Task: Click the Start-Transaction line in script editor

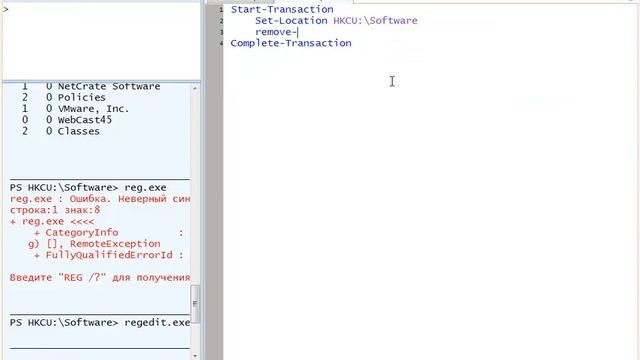Action: pos(282,9)
